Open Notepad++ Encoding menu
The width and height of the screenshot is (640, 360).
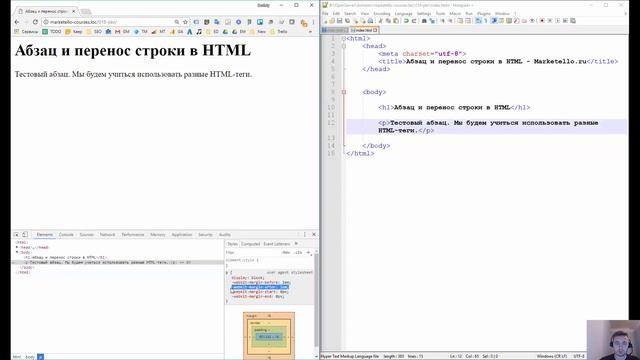(x=382, y=13)
